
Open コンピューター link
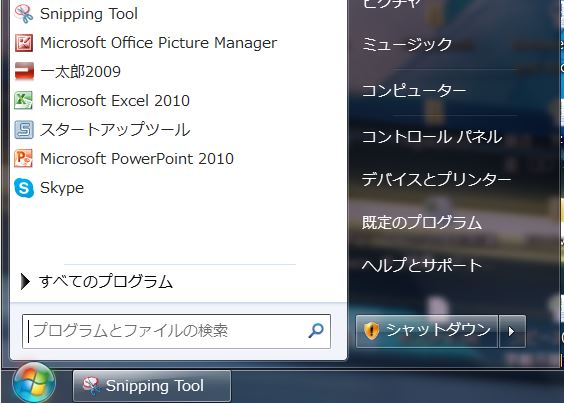[x=414, y=90]
